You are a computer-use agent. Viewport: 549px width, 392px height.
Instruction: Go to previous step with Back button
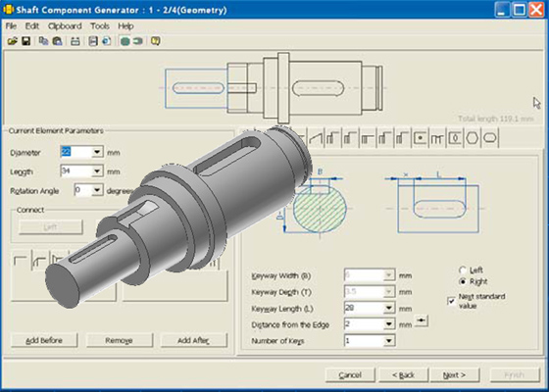click(x=403, y=375)
